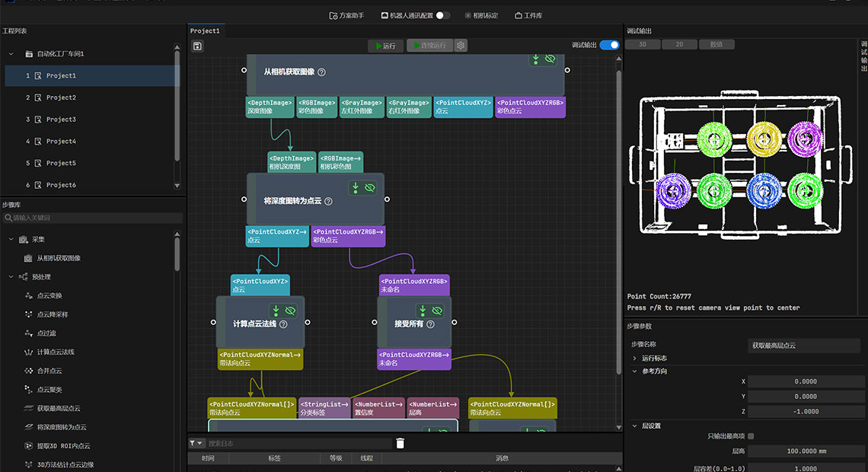This screenshot has width=868, height=472.
Task: Open 相机标定 camera calibration
Action: [482, 15]
